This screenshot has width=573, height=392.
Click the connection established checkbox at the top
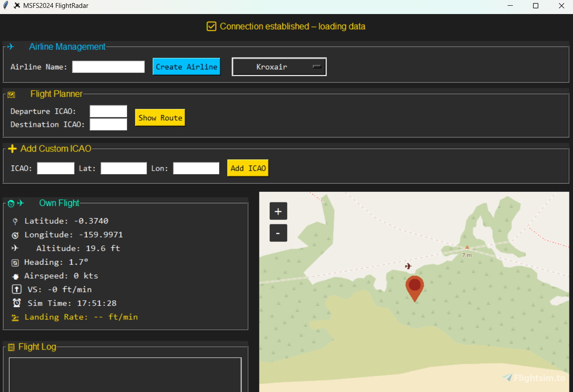(211, 26)
